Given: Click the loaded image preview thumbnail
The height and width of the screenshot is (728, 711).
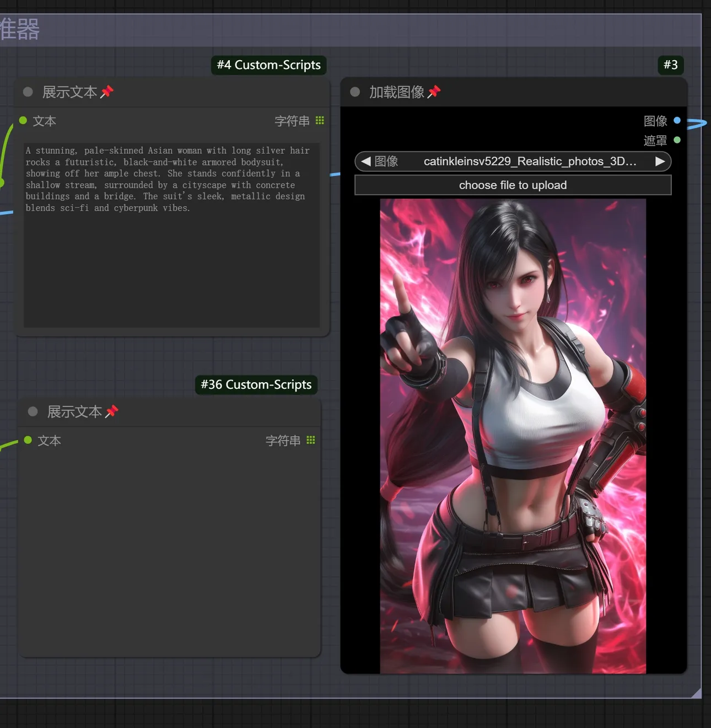Looking at the screenshot, I should (513, 436).
